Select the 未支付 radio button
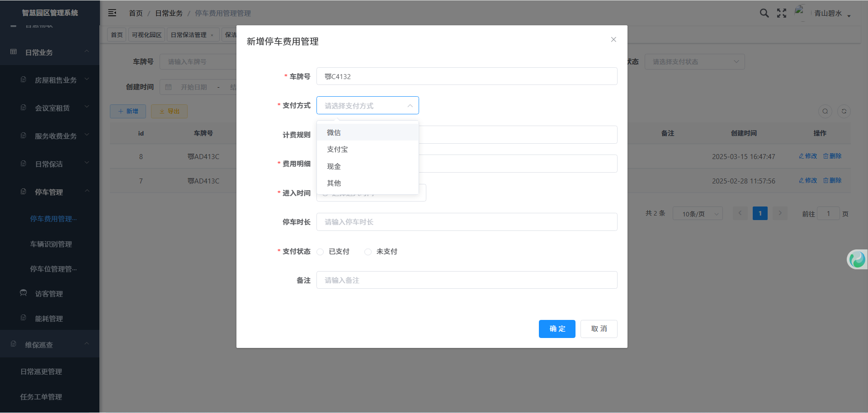This screenshot has width=868, height=413. tap(368, 252)
